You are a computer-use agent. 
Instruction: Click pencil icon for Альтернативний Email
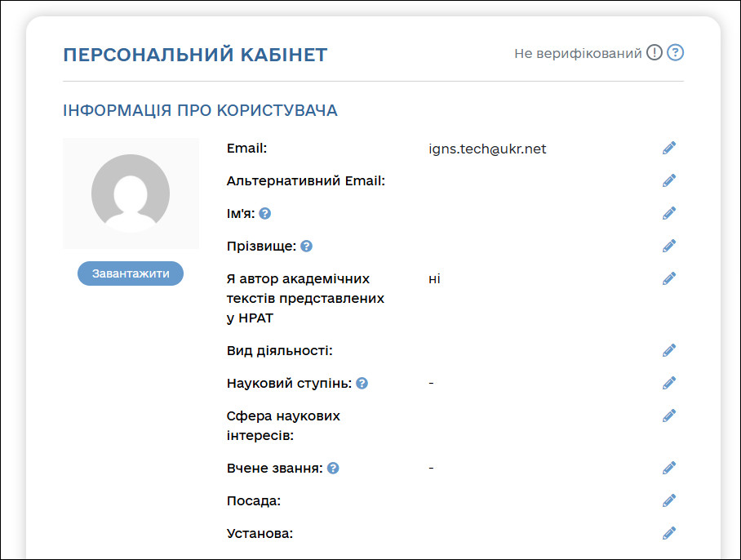pyautogui.click(x=668, y=180)
